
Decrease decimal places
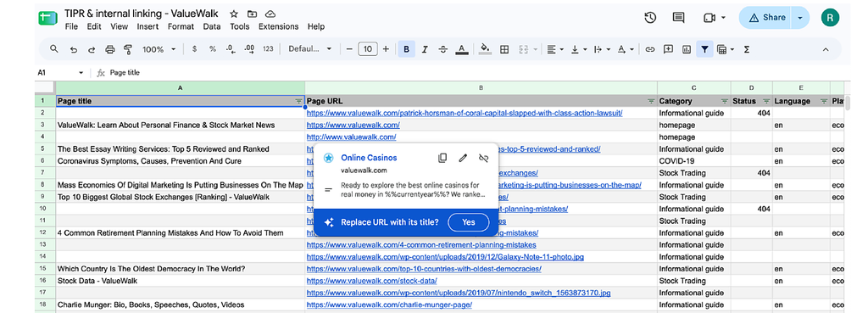231,49
